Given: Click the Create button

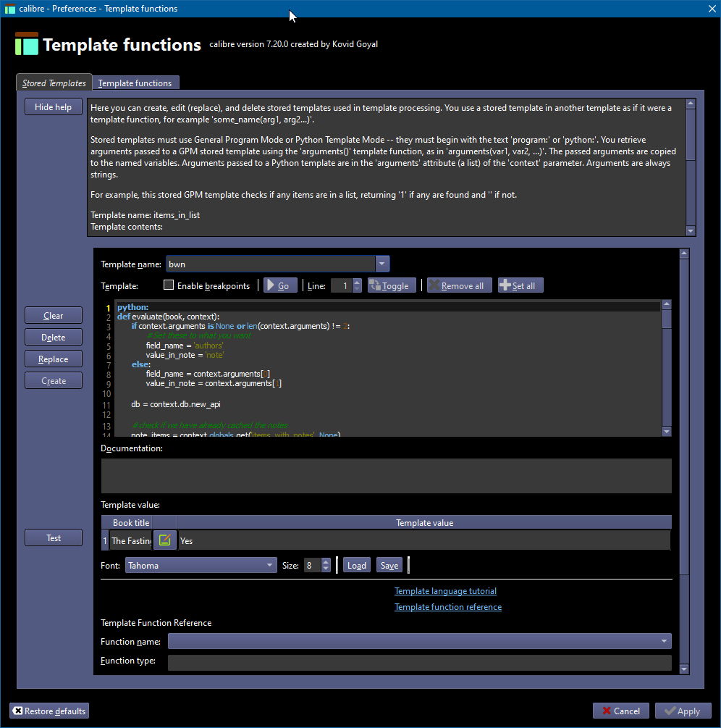Looking at the screenshot, I should 54,381.
